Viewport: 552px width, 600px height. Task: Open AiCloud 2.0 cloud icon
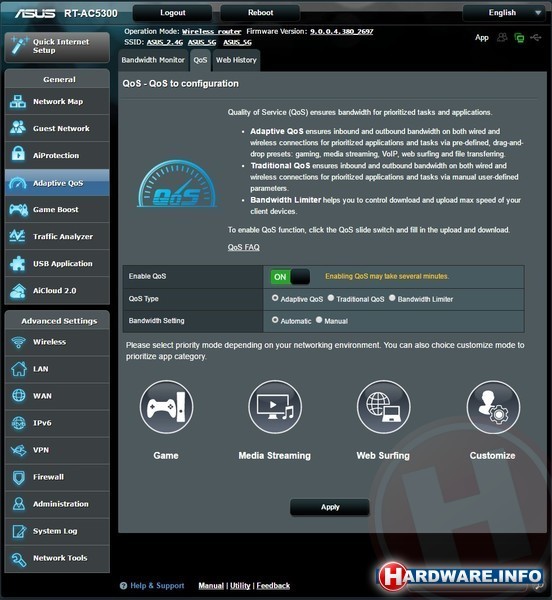[x=18, y=290]
